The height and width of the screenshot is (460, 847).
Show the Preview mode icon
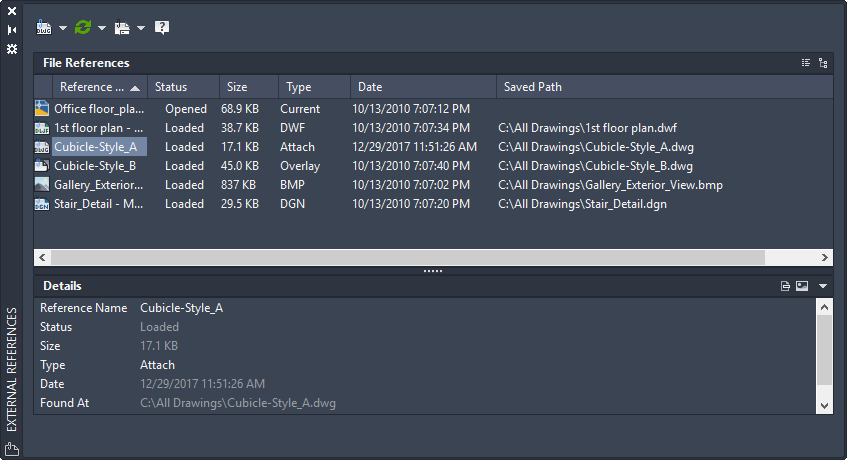(x=801, y=286)
